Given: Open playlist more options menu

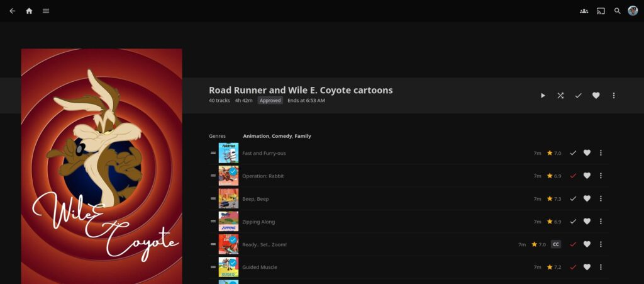Looking at the screenshot, I should 614,95.
